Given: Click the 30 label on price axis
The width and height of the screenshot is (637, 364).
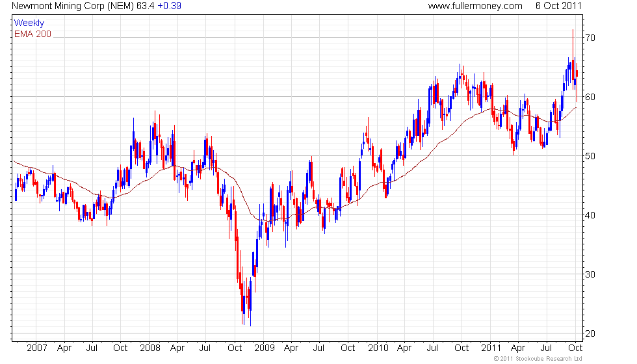Looking at the screenshot, I should point(590,275).
